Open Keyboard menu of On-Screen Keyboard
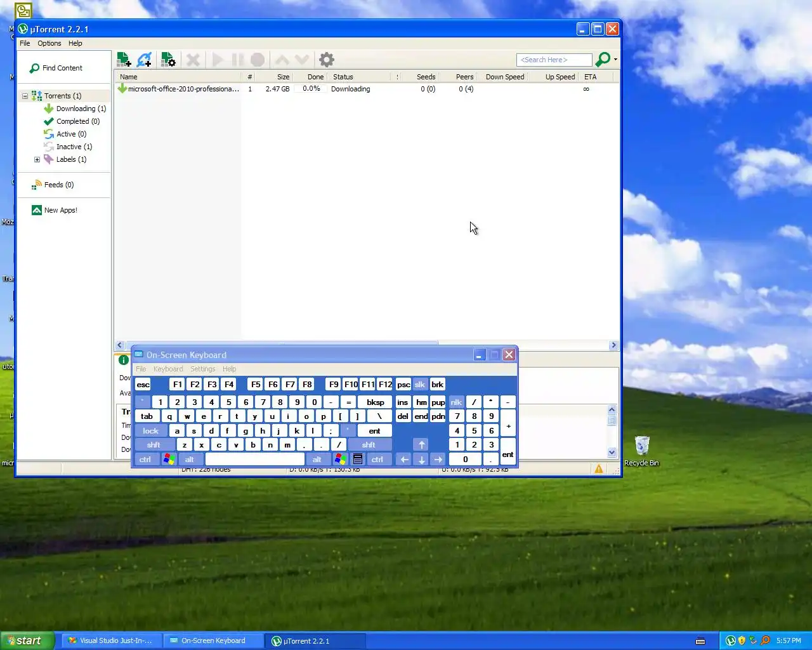 [x=168, y=369]
